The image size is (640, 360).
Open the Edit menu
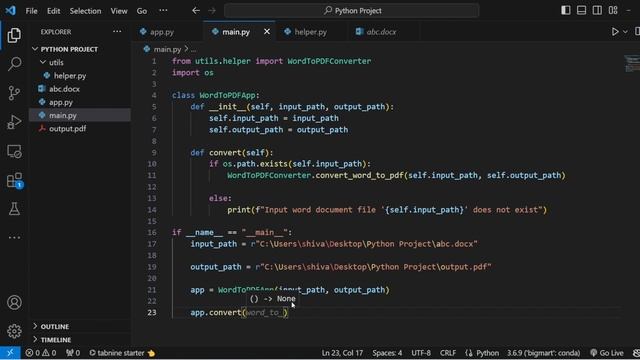53,11
